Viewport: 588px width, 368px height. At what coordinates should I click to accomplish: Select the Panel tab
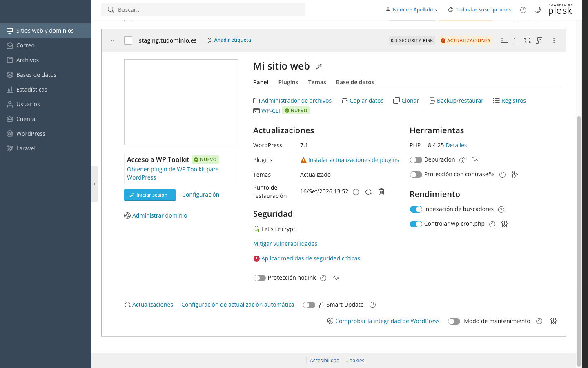261,82
